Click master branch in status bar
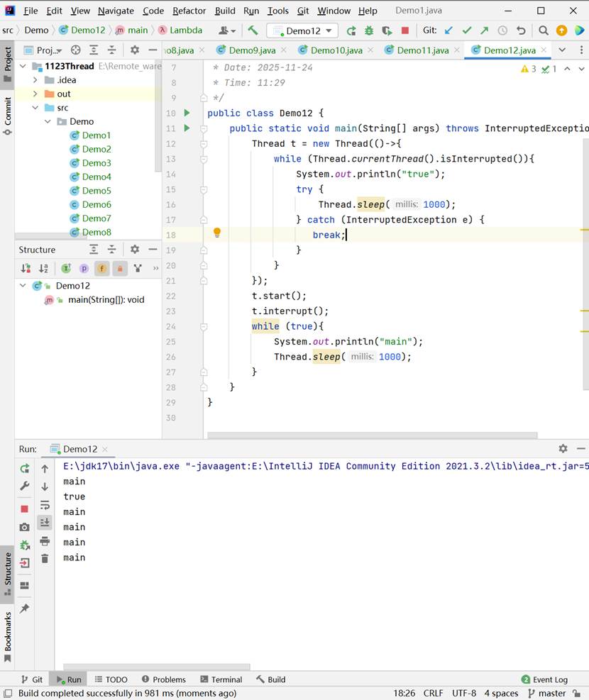589x700 pixels. click(x=547, y=694)
